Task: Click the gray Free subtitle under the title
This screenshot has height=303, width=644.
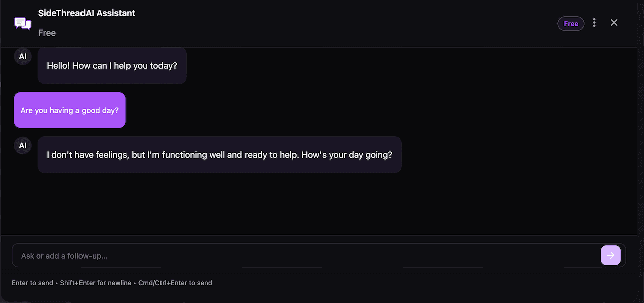Action: [x=47, y=33]
